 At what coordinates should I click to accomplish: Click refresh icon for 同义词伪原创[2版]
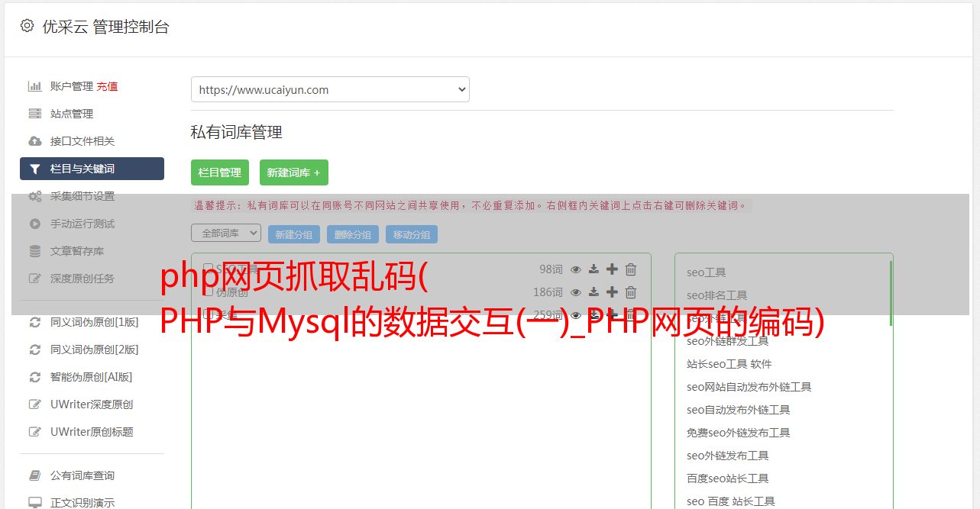click(x=35, y=350)
